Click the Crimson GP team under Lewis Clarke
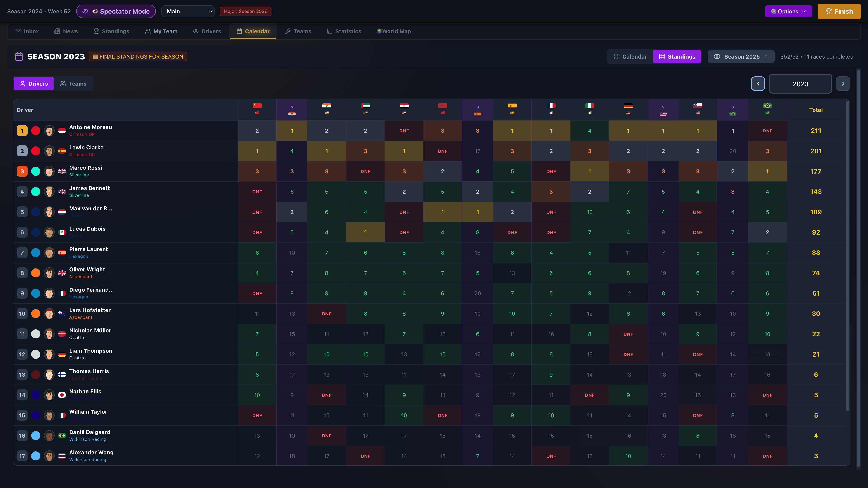This screenshot has height=488, width=868. (x=82, y=155)
